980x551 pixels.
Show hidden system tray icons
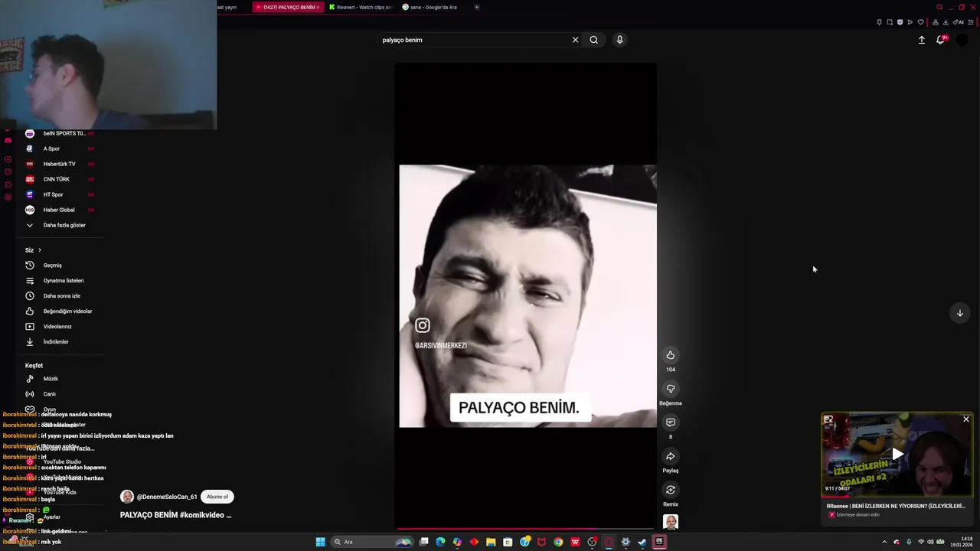(884, 542)
